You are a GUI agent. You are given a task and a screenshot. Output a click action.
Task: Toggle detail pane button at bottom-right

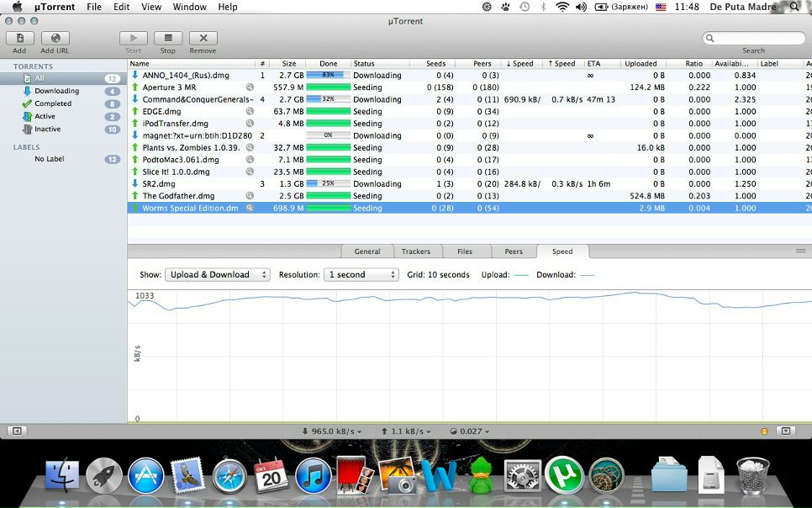point(785,431)
